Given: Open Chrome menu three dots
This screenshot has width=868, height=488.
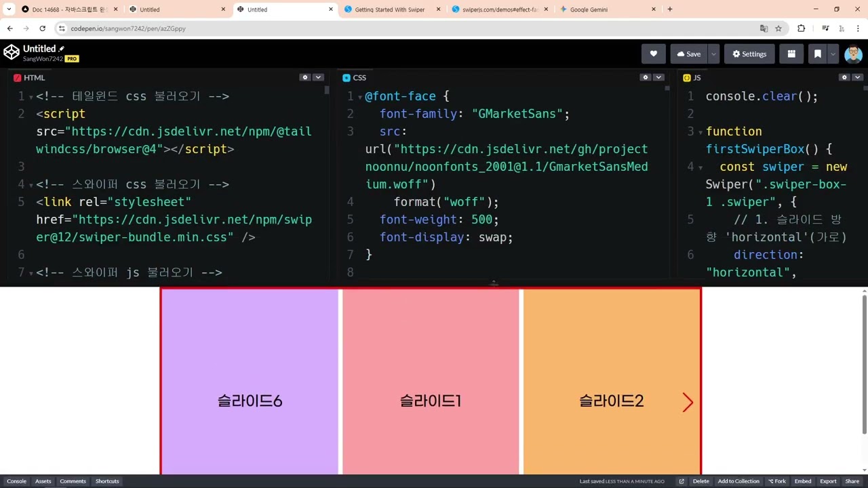Looking at the screenshot, I should pos(858,28).
